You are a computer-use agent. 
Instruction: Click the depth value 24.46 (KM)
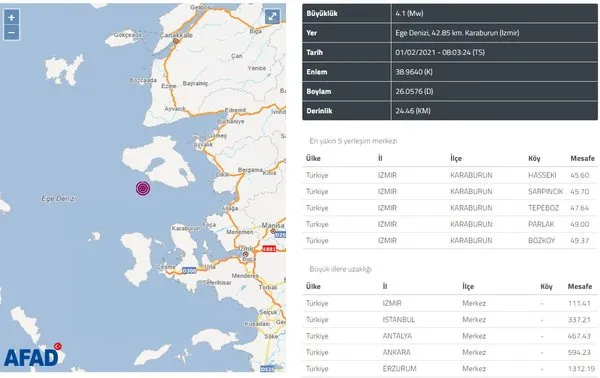tap(413, 111)
